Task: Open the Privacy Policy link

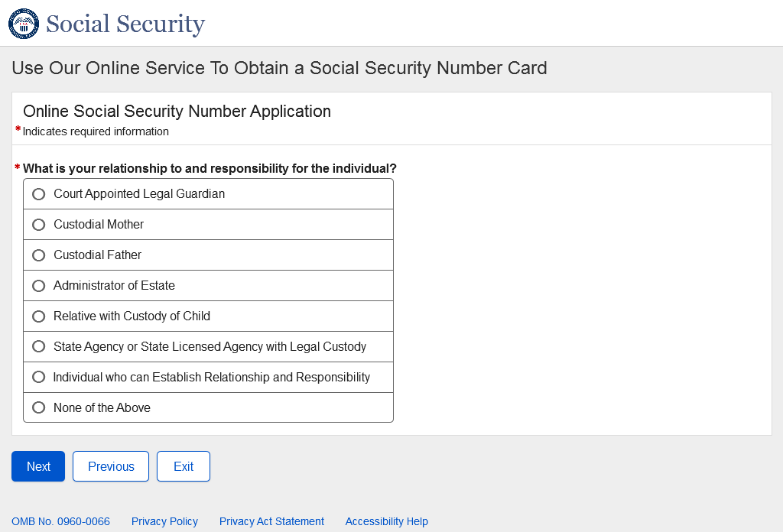Action: click(164, 521)
